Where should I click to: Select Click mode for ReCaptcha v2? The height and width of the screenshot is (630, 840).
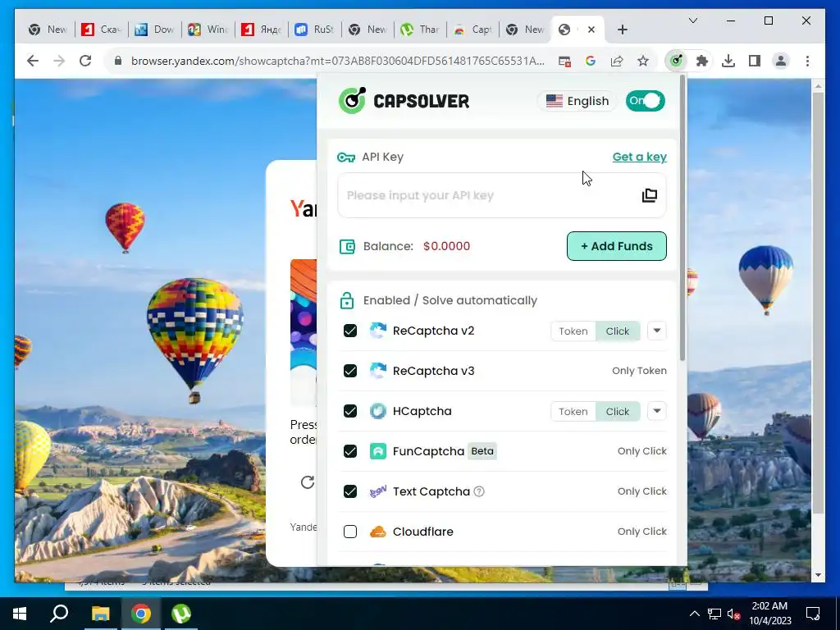point(617,331)
